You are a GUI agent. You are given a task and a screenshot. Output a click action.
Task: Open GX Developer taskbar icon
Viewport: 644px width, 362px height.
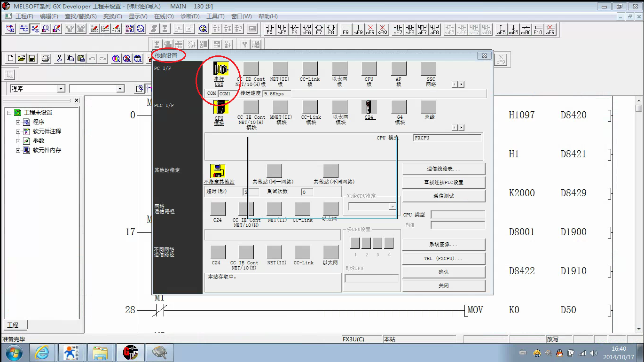[x=130, y=352]
